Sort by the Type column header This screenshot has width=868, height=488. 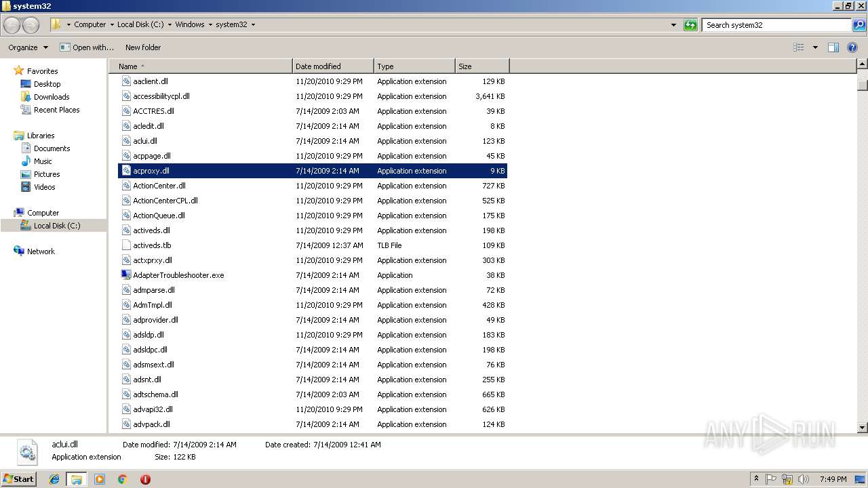tap(414, 66)
